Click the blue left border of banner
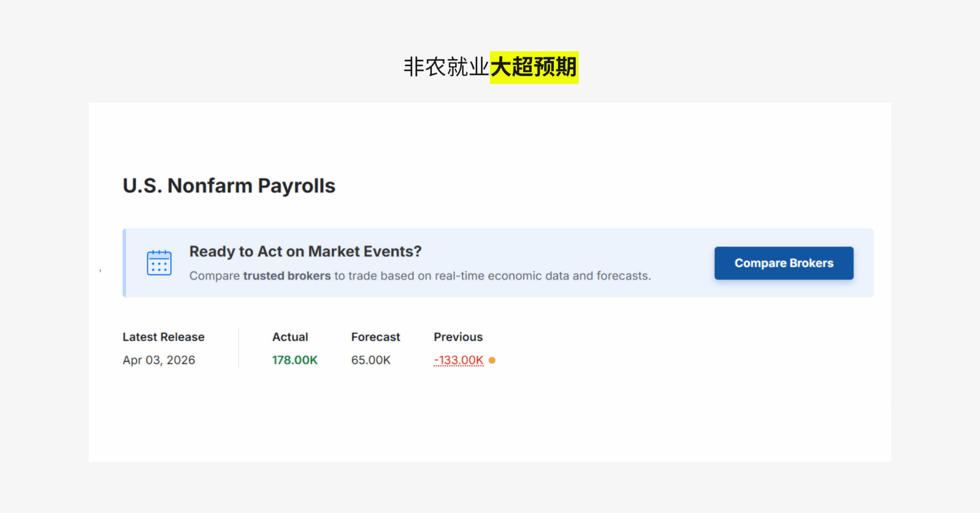This screenshot has width=980, height=513. point(124,263)
